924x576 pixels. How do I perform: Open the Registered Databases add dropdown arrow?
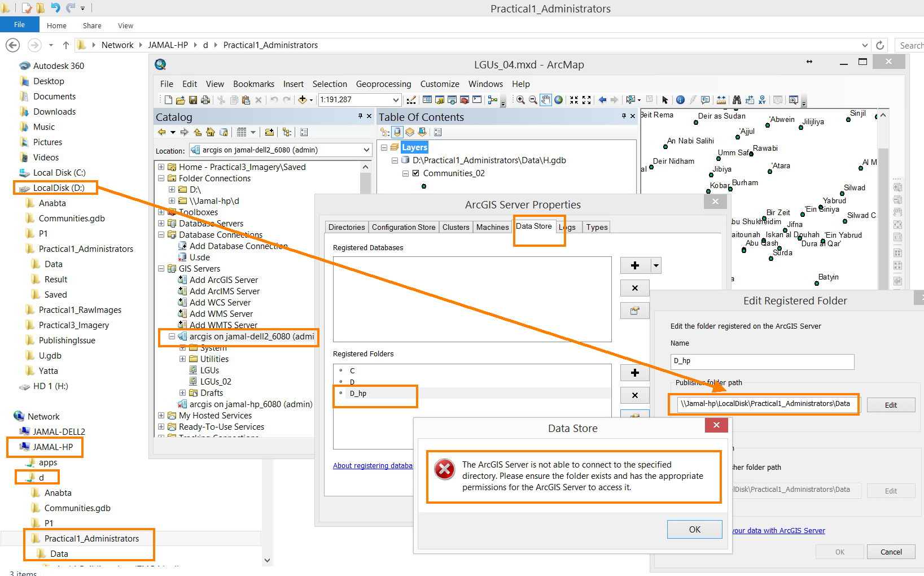655,265
